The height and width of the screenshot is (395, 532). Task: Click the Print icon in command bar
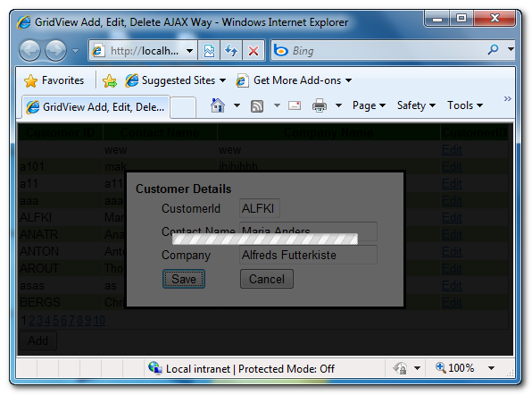(x=320, y=105)
